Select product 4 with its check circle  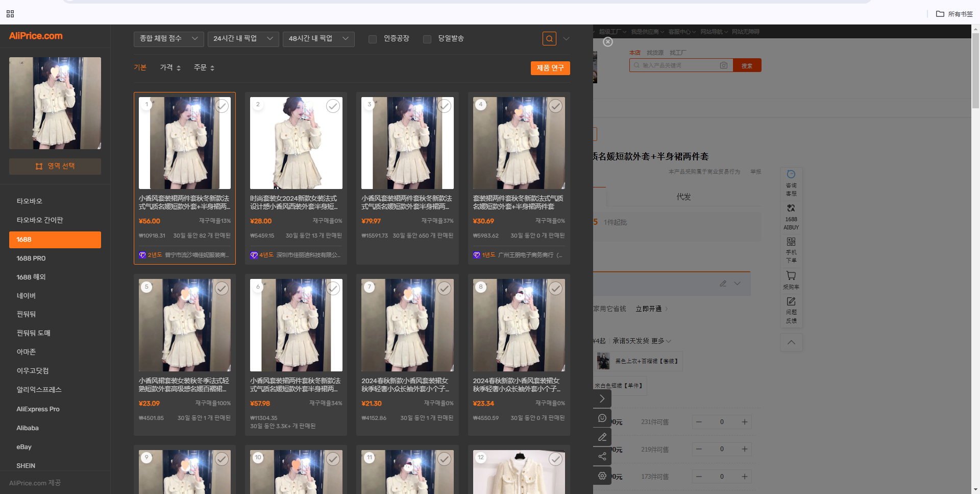point(556,106)
